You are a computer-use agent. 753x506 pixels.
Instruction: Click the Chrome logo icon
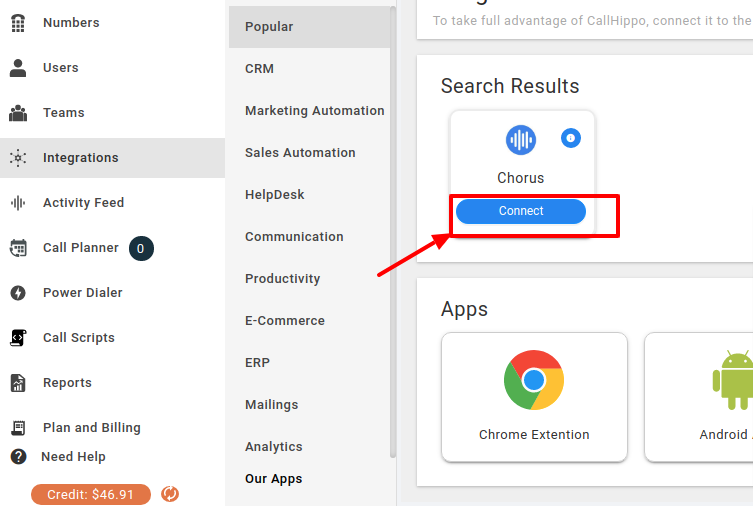534,380
